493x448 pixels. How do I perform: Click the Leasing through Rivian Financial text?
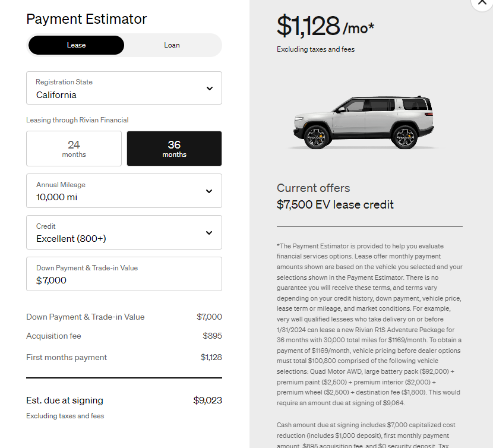coord(77,120)
